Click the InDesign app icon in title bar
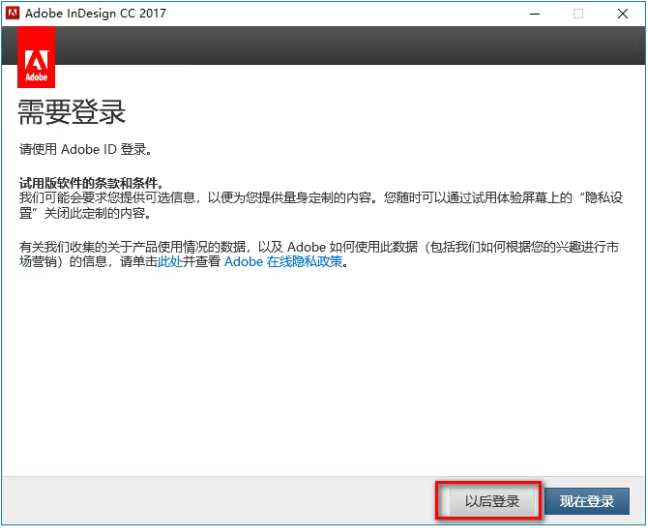This screenshot has height=528, width=648. click(x=13, y=14)
